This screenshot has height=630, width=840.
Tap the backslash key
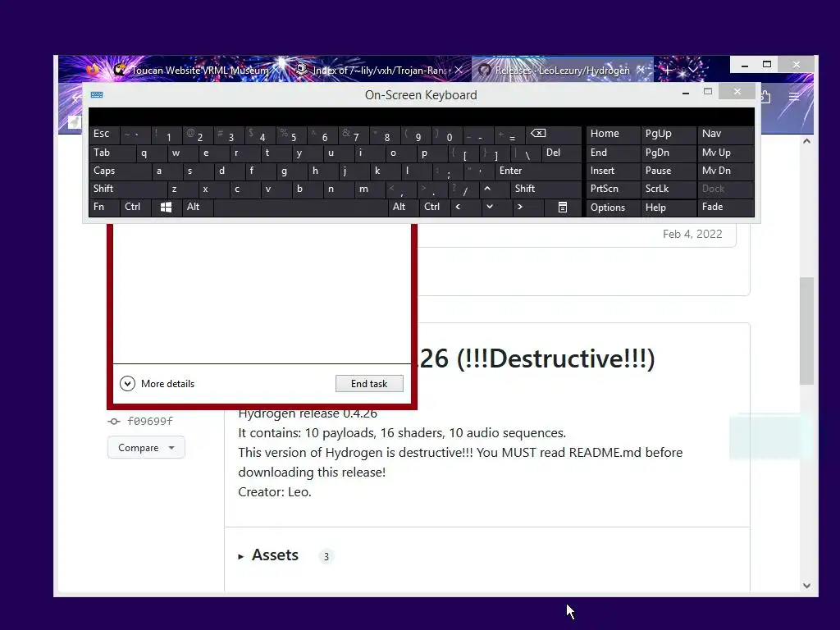coord(527,154)
